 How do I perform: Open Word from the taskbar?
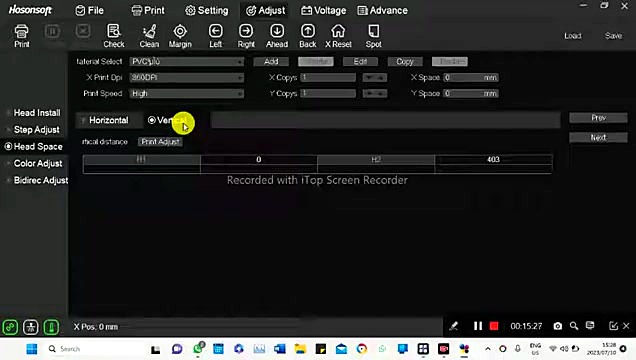280,349
